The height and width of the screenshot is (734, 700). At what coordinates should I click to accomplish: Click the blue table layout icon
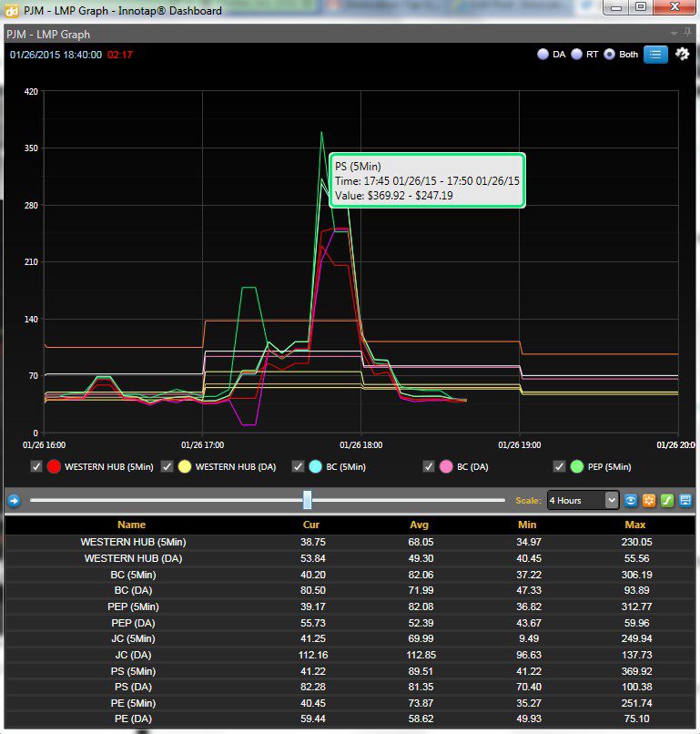(x=685, y=500)
